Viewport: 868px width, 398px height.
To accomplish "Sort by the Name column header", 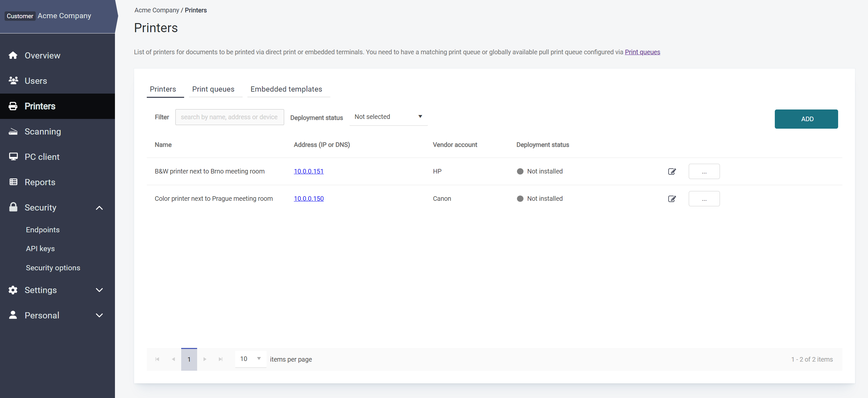I will tap(163, 145).
